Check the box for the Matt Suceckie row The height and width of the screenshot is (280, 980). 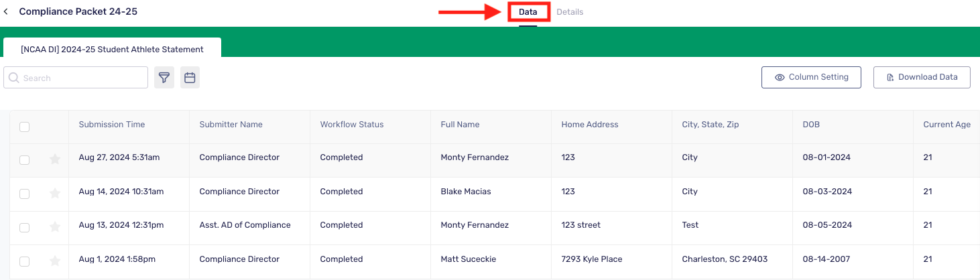(x=25, y=261)
